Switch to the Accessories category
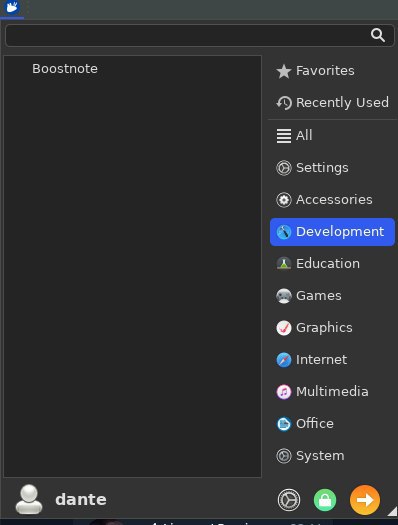Viewport: 398px width, 525px height. coord(332,200)
